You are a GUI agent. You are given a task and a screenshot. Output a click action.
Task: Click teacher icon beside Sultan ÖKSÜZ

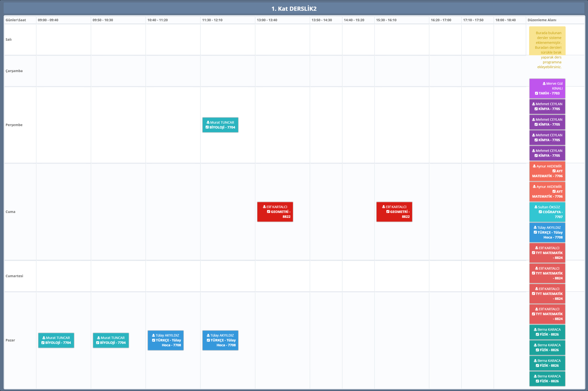[536, 207]
